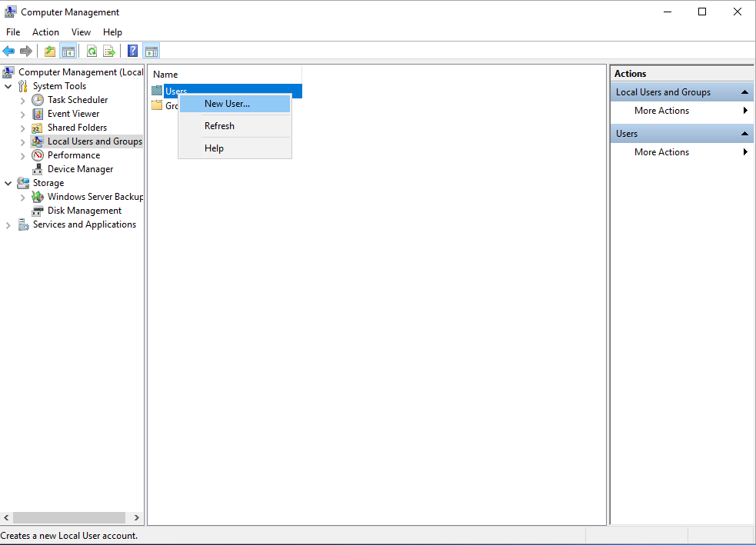The image size is (756, 545).
Task: Select Windows Server Backup in the tree
Action: (x=95, y=197)
